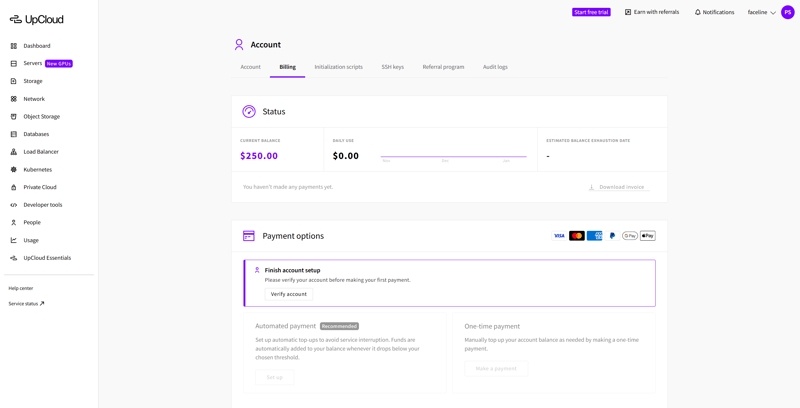Click the PayPal payment logo
The height and width of the screenshot is (408, 800).
click(x=612, y=236)
